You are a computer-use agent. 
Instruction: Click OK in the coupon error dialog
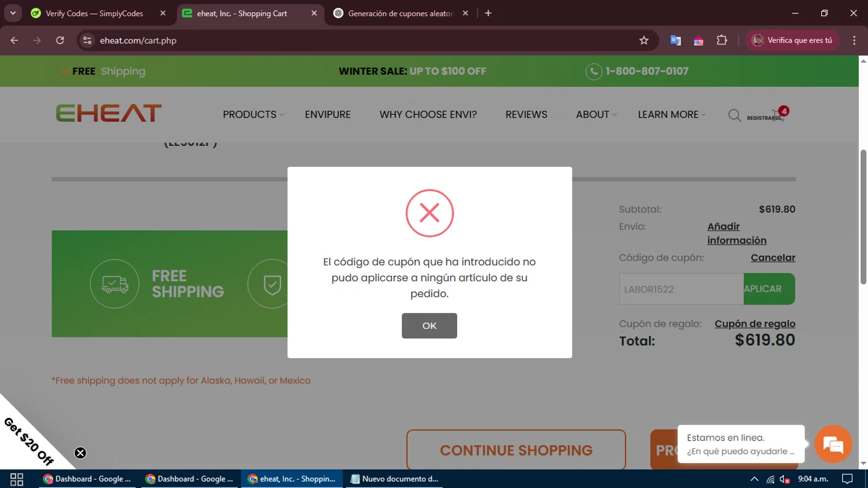[429, 326]
